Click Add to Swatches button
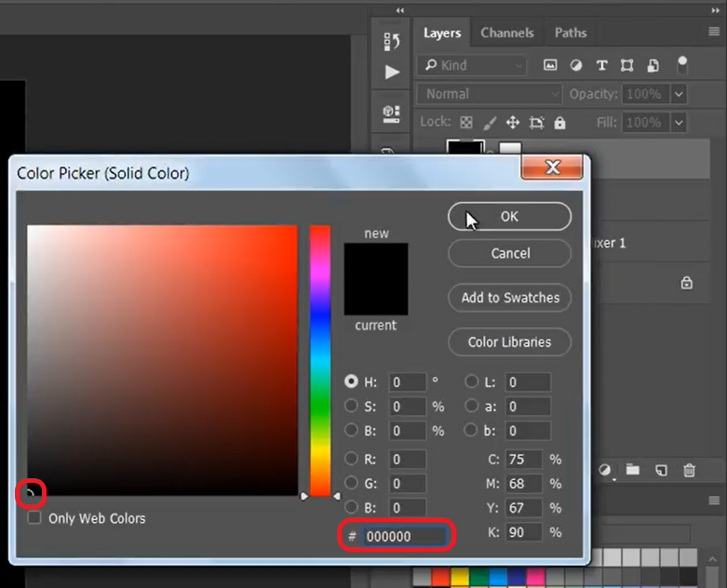 coord(509,298)
